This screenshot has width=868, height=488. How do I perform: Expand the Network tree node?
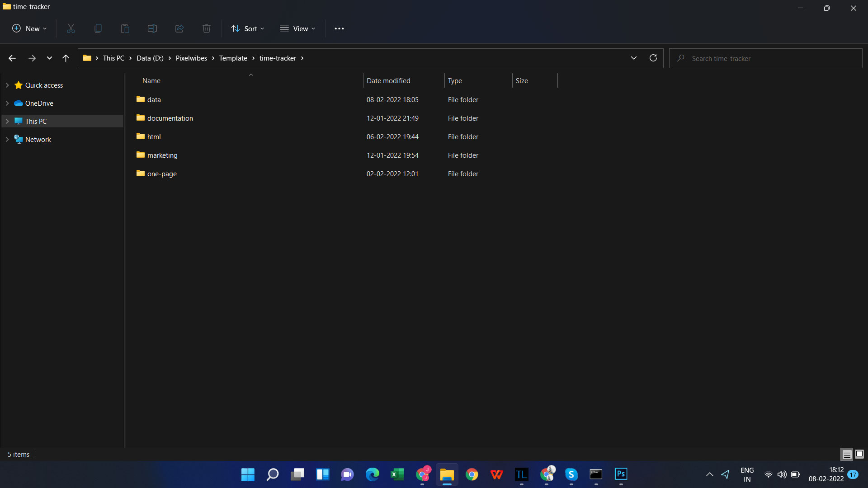click(x=7, y=139)
